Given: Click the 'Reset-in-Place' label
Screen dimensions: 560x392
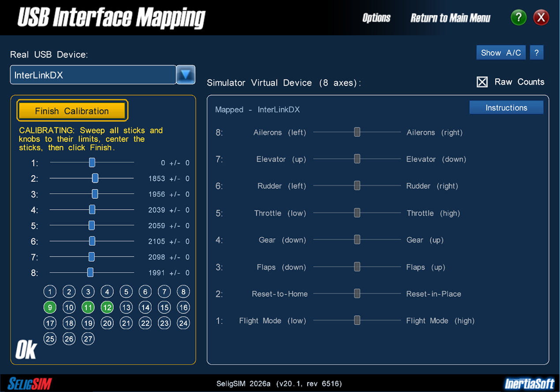Looking at the screenshot, I should click(433, 294).
